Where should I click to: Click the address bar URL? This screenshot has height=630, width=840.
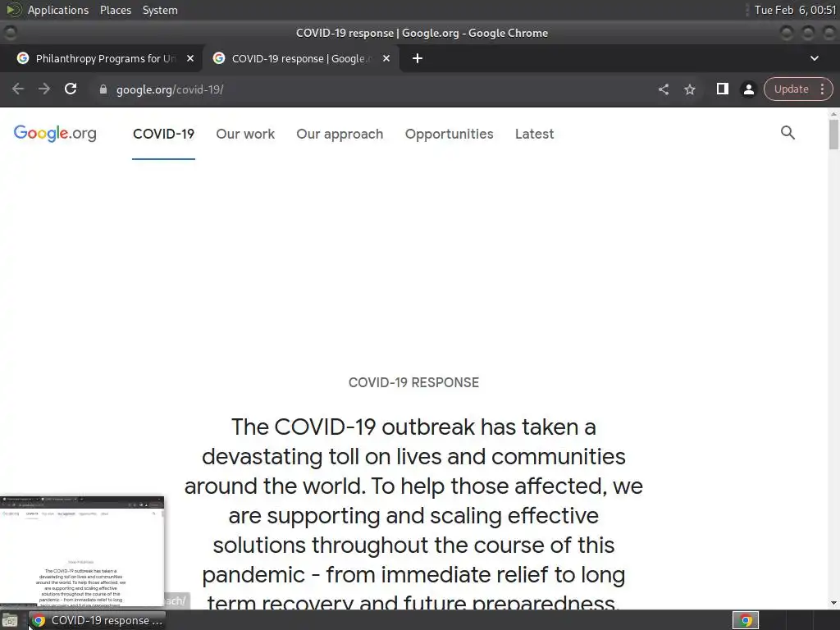click(170, 89)
